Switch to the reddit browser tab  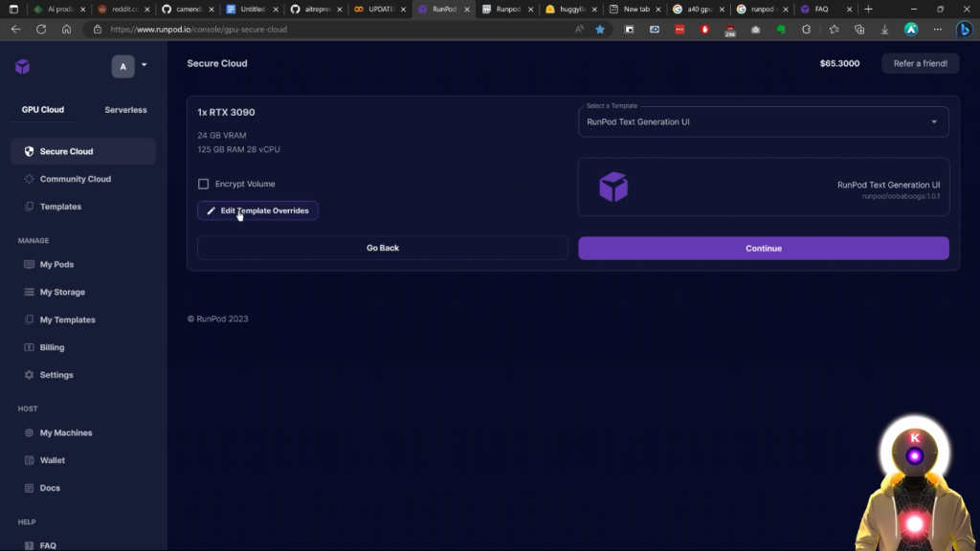click(123, 10)
